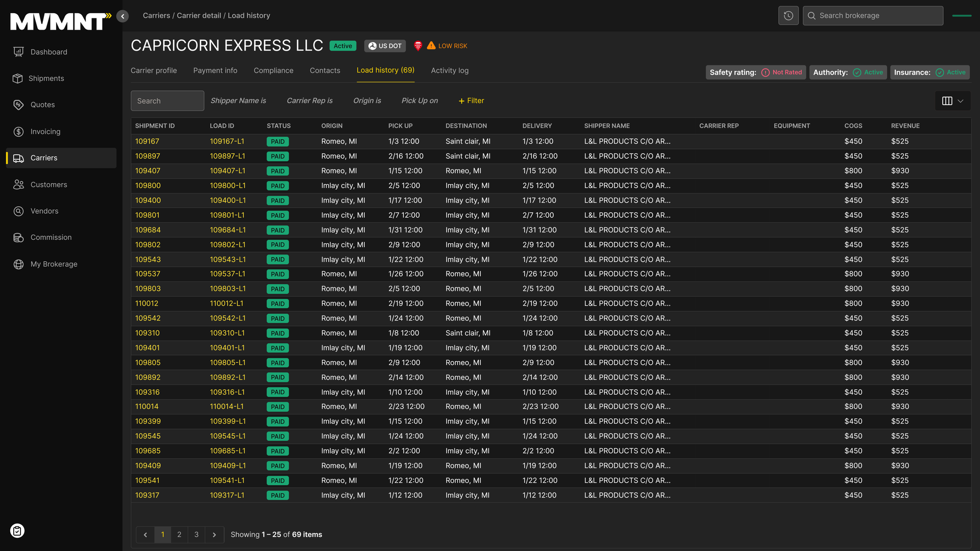The height and width of the screenshot is (551, 980).
Task: Open the Shipments box icon
Action: [18, 78]
